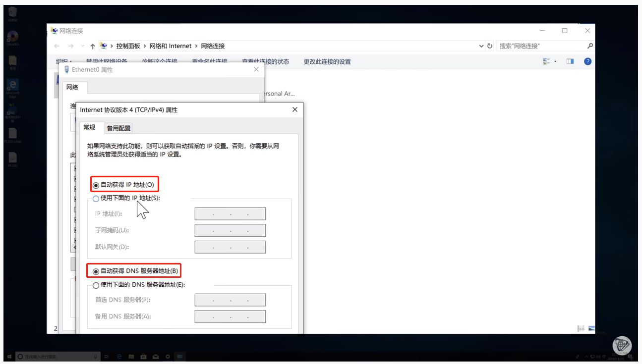The height and width of the screenshot is (364, 642).
Task: Switch to the 备用配置 tab
Action: [x=119, y=128]
